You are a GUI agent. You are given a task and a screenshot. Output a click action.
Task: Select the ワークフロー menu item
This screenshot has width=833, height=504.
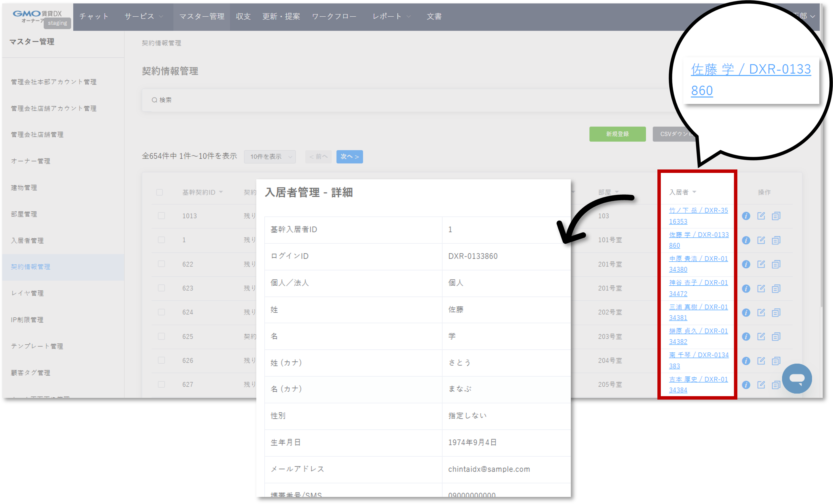[x=334, y=16]
